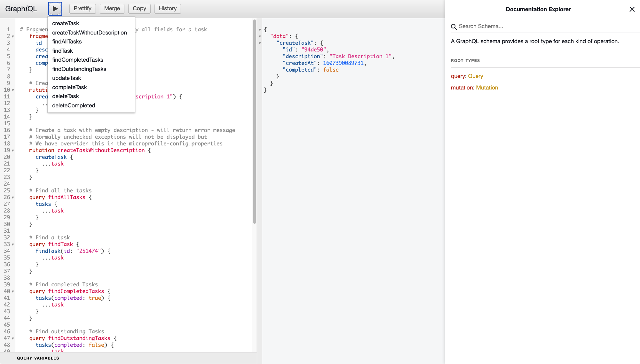Viewport: 640px width, 364px height.
Task: Select findAllTasks from the operations list
Action: [67, 42]
